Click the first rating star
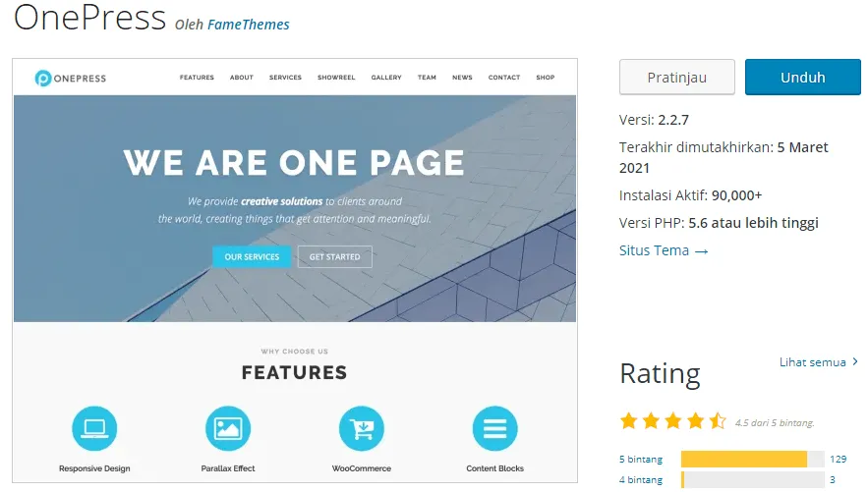The height and width of the screenshot is (492, 868). click(629, 421)
